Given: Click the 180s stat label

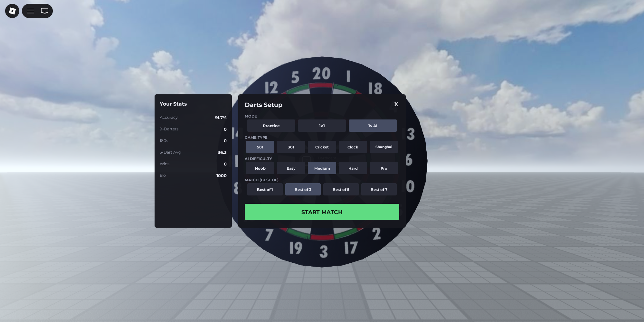Looking at the screenshot, I should pos(164,141).
